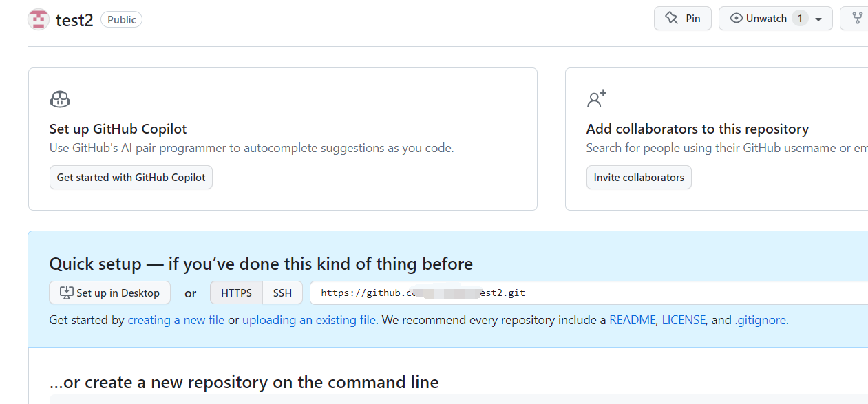Select the SSH protocol option
This screenshot has width=868, height=404.
[282, 293]
